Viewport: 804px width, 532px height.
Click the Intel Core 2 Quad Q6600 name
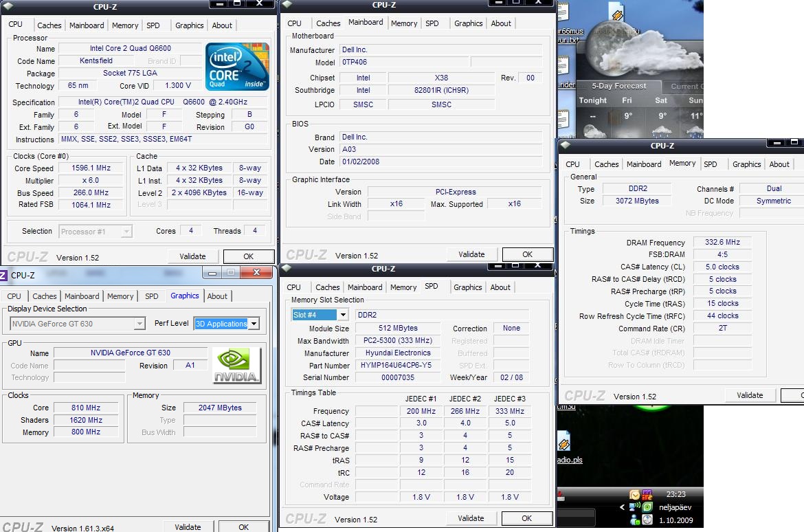pos(131,48)
